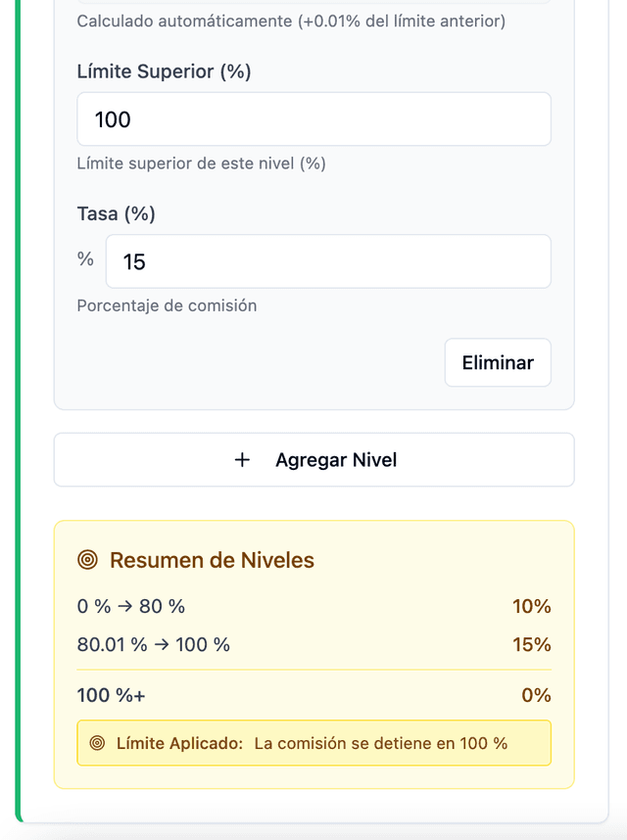Click the 0 % → 80 % range row

coord(131,606)
